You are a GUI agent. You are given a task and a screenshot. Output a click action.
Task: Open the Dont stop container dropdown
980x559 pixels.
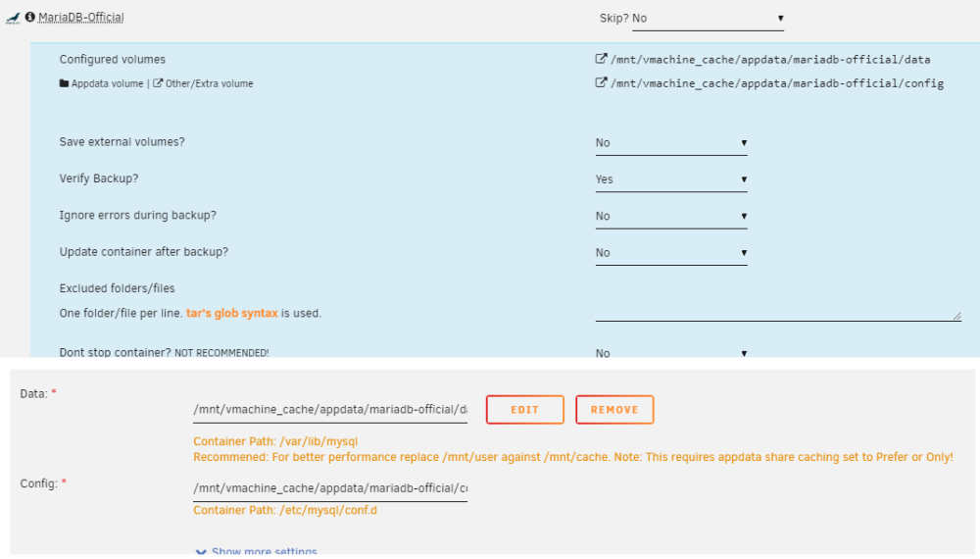[x=671, y=353]
